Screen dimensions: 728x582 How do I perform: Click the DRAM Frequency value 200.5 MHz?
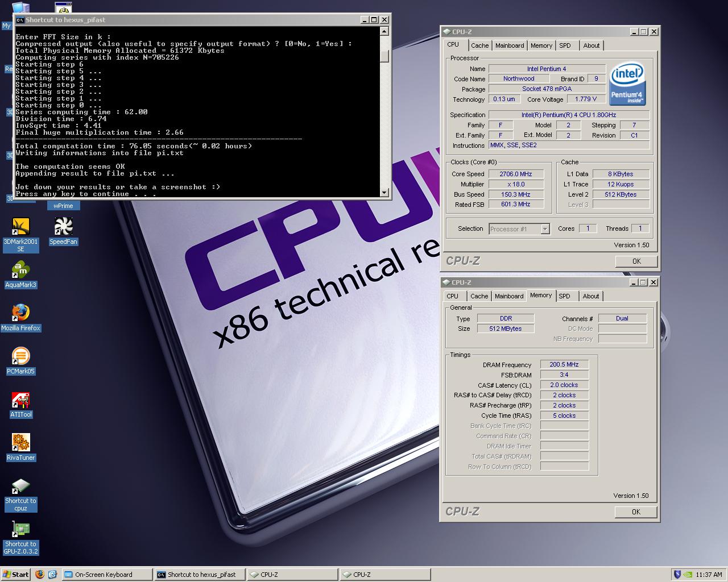tap(564, 364)
